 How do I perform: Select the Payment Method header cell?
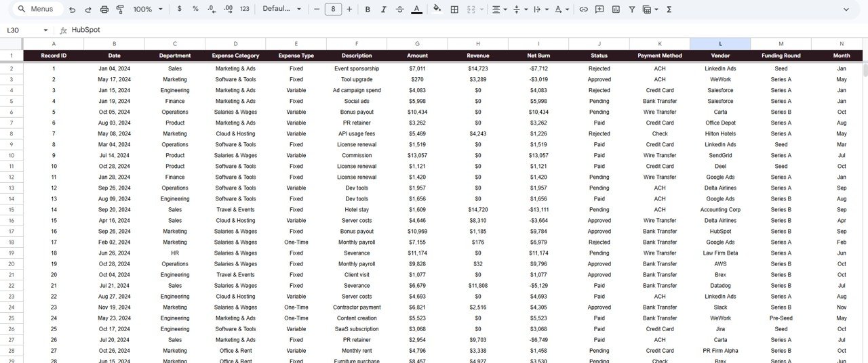click(660, 56)
